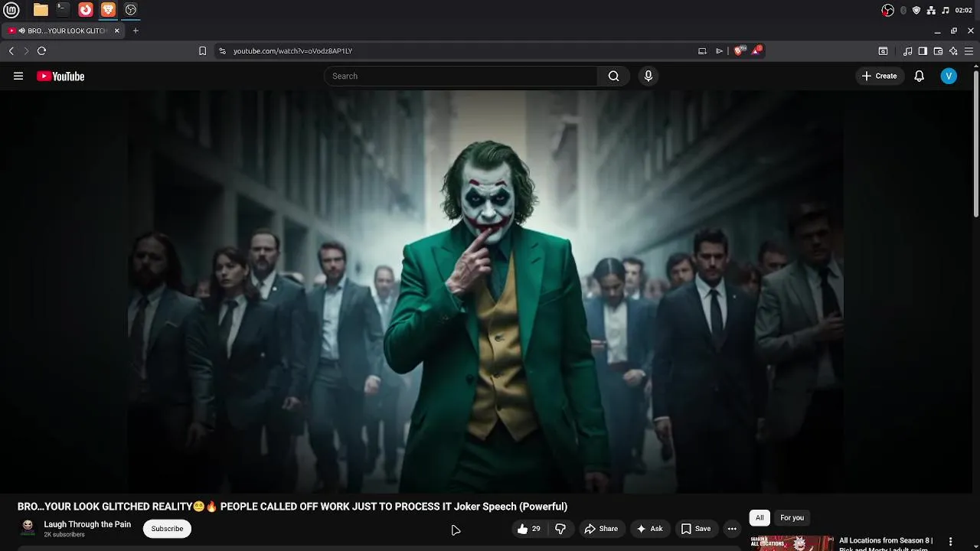The image size is (980, 551).
Task: Open a new browser tab
Action: point(136,31)
